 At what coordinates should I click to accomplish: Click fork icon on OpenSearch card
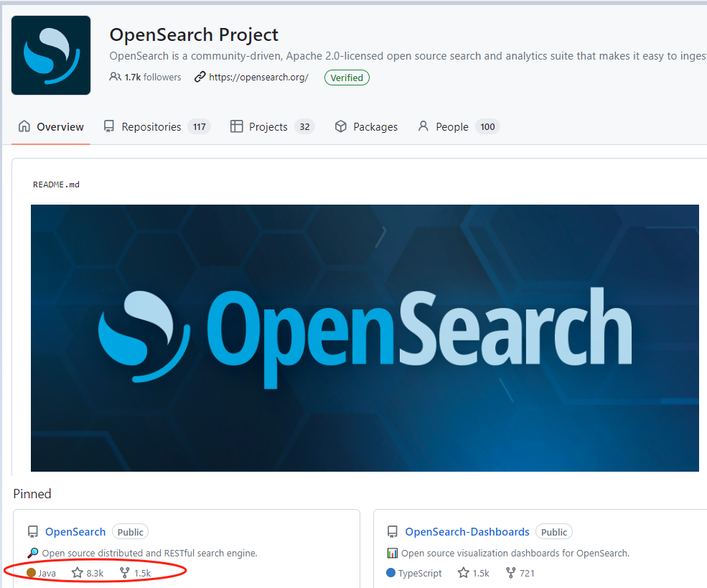coord(124,573)
